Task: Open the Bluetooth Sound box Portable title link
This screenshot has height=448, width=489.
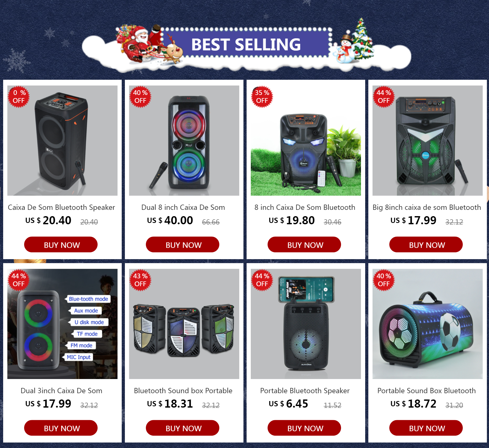Action: pos(183,391)
